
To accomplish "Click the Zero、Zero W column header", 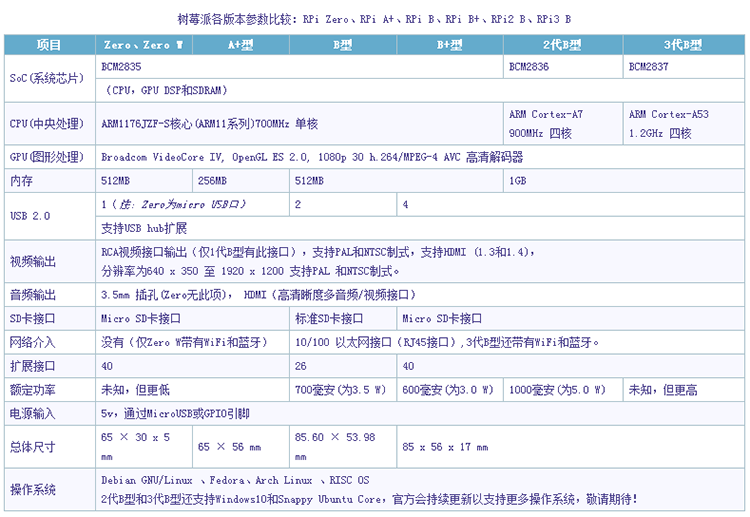I will (144, 45).
